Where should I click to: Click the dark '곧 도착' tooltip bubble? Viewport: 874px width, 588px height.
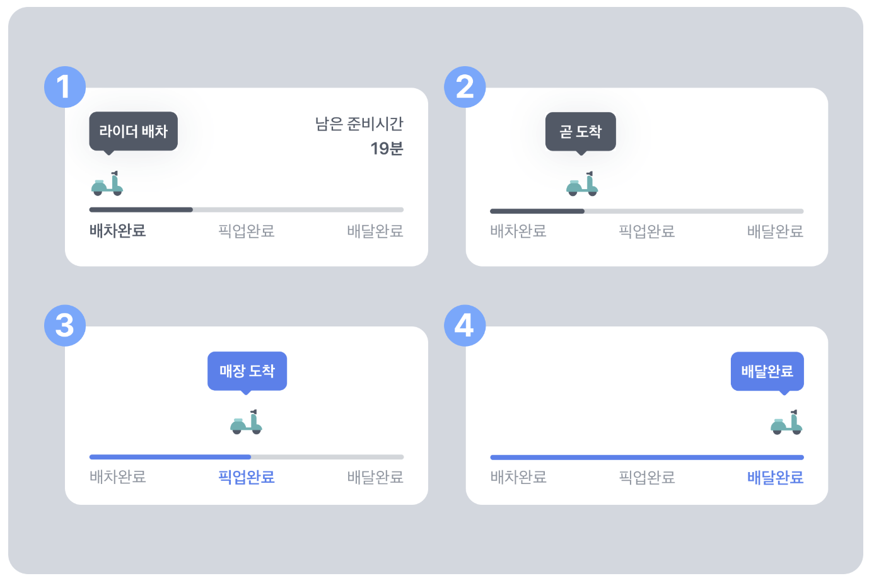point(581,132)
